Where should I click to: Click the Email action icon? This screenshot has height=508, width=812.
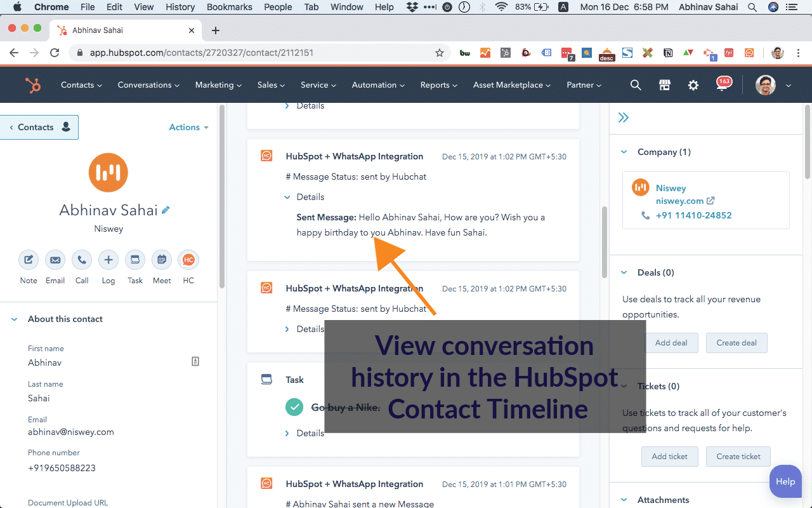point(55,260)
